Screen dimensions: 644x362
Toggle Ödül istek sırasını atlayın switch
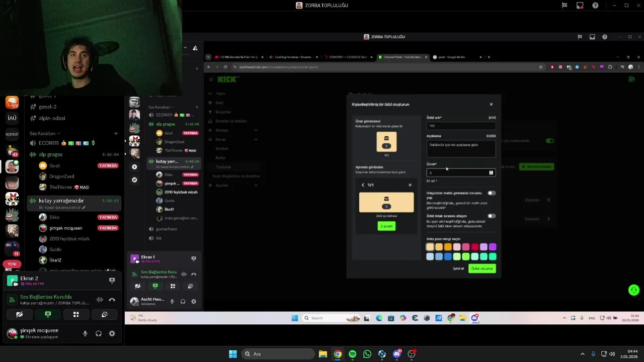(492, 216)
